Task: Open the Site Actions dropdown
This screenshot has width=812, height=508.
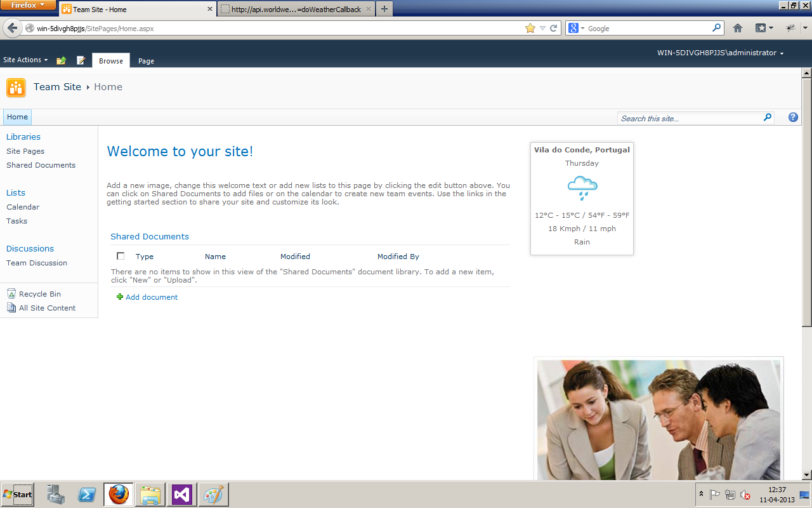Action: (25, 59)
